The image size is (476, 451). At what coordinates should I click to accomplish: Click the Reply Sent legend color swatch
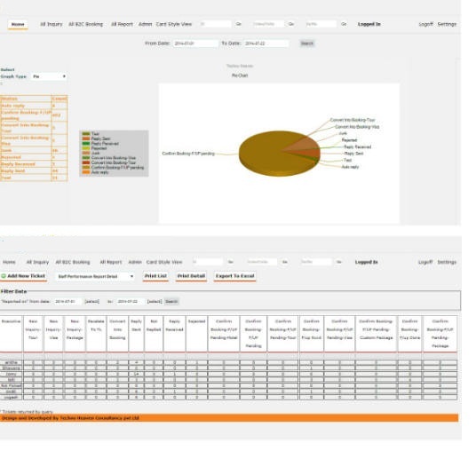click(86, 138)
